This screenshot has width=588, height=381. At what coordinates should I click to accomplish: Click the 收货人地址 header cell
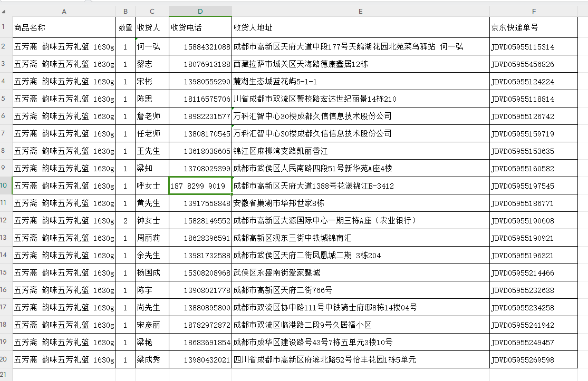tap(360, 27)
